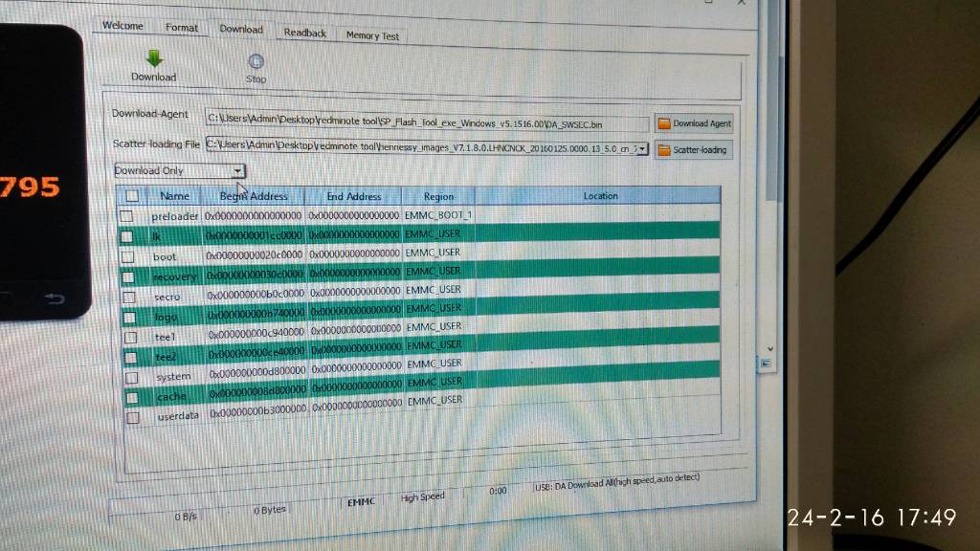Check the cache partition checkbox

(x=132, y=397)
